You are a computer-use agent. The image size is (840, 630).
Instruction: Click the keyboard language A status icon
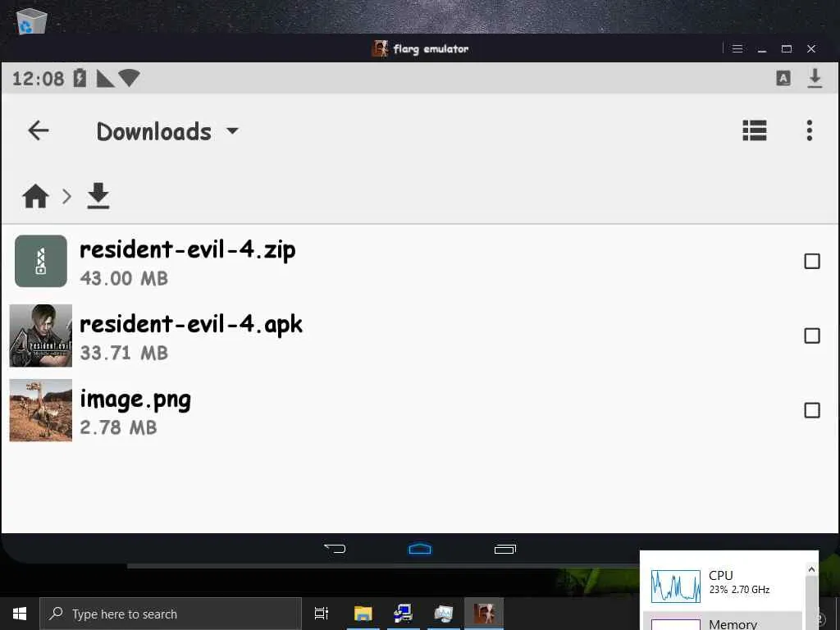click(x=783, y=78)
